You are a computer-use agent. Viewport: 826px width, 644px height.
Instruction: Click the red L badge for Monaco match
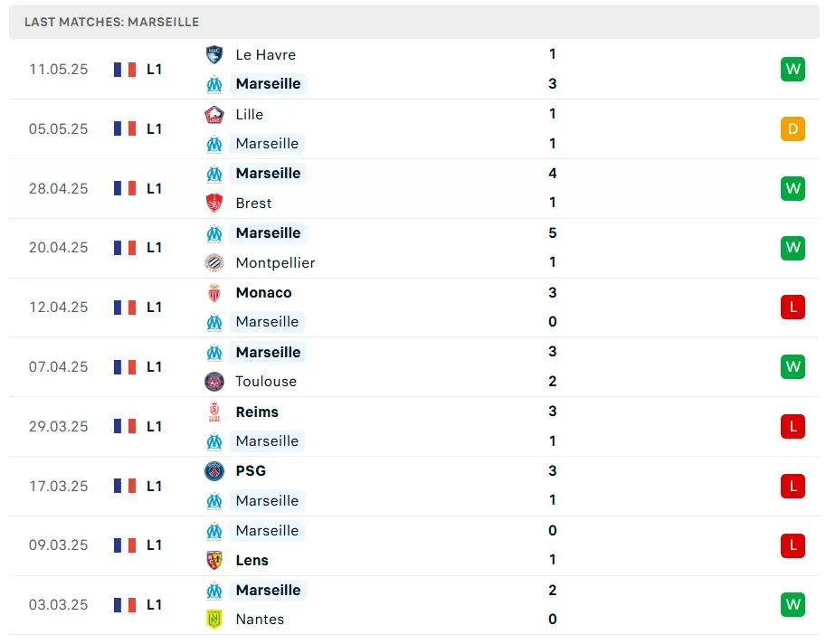pos(793,307)
